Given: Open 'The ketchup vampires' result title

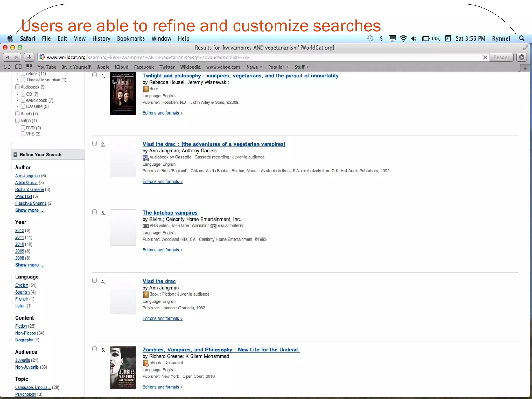Looking at the screenshot, I should [170, 213].
